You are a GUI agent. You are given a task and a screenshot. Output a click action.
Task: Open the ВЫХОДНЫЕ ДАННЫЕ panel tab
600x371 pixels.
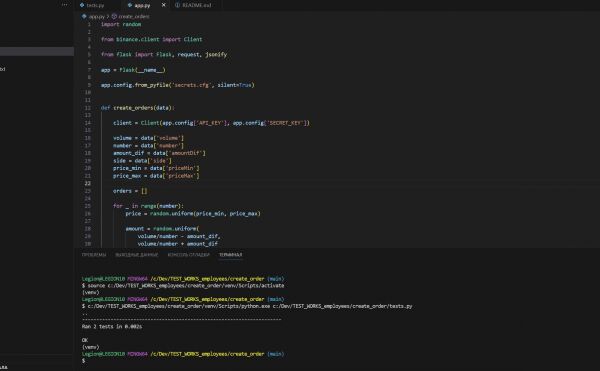(137, 255)
